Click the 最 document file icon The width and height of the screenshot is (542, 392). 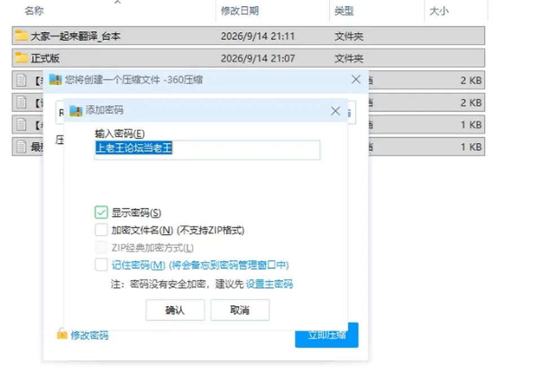coord(21,147)
